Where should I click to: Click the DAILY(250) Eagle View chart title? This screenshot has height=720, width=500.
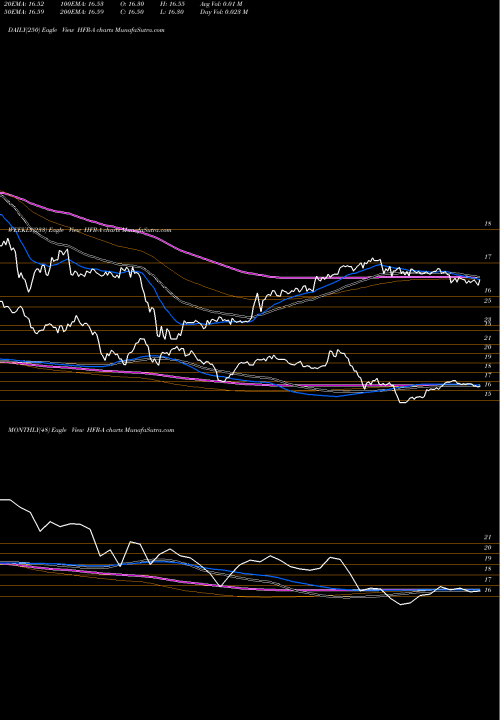coord(86,30)
